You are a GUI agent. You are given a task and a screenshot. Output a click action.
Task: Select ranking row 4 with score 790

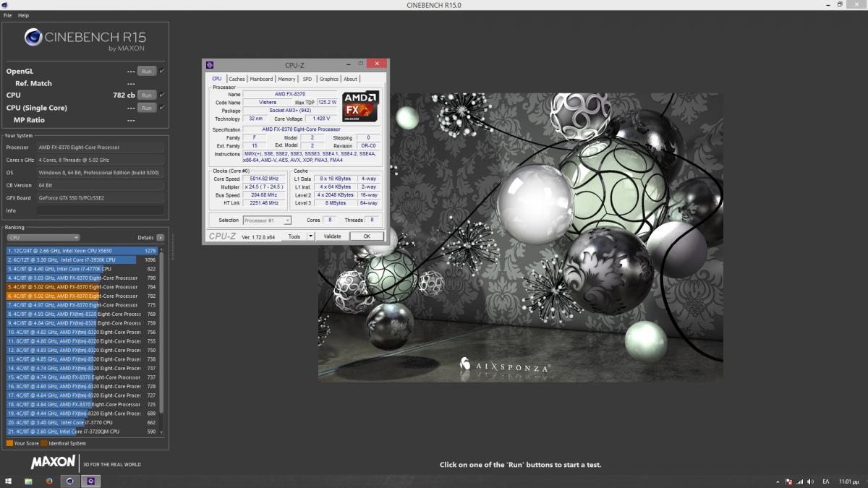click(82, 278)
